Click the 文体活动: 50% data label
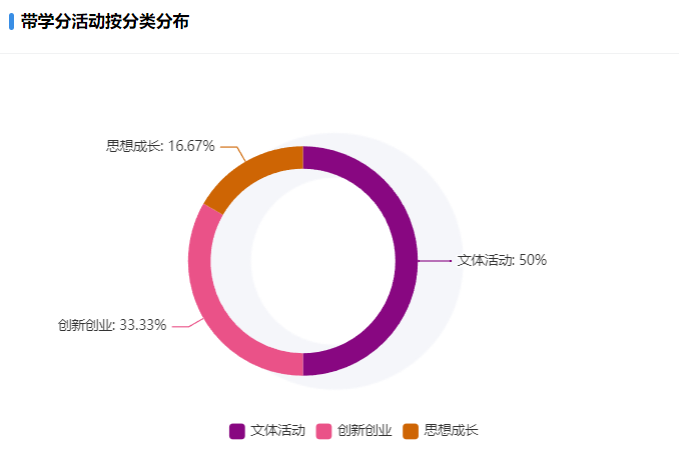This screenshot has width=679, height=456. [x=502, y=260]
